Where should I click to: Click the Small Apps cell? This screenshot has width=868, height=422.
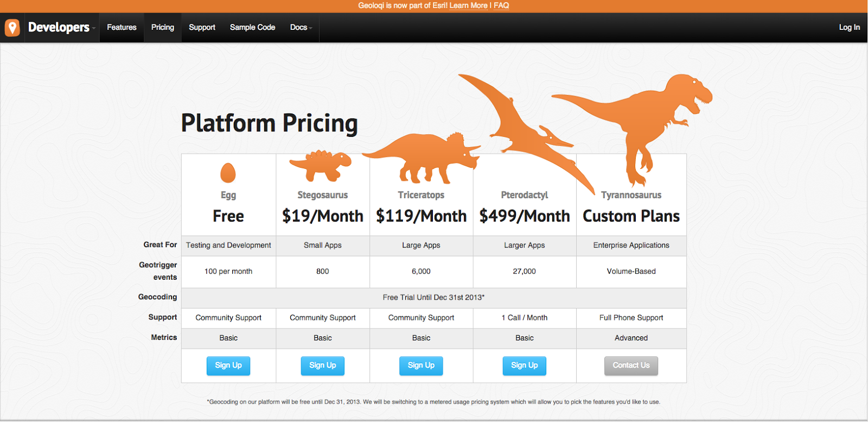click(323, 245)
